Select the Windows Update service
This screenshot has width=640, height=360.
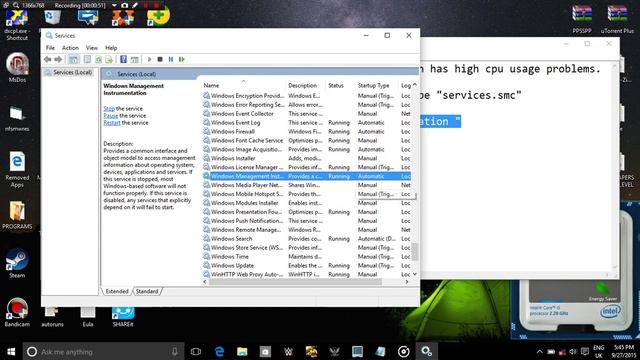coord(307,265)
